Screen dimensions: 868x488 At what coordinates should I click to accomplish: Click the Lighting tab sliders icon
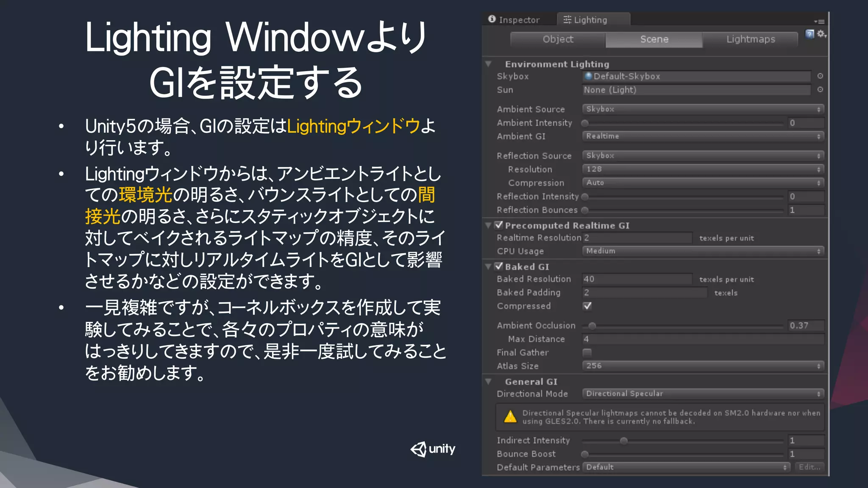coord(567,19)
